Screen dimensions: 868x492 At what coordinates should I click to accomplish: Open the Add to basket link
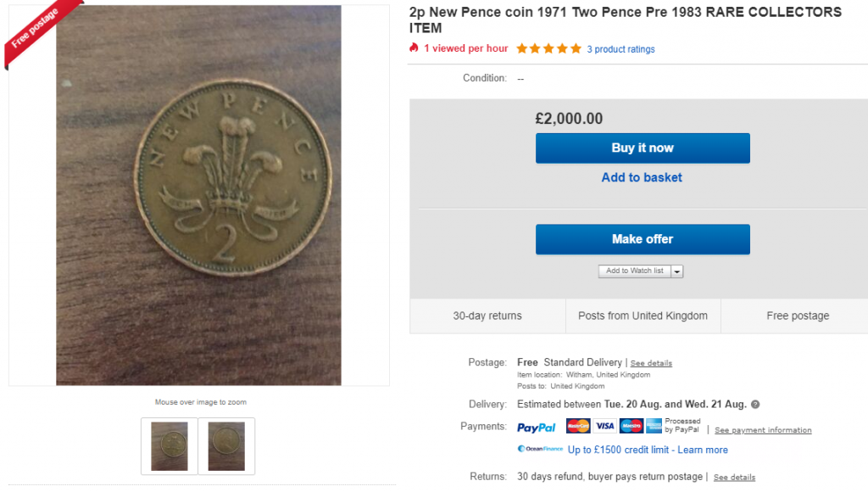642,177
